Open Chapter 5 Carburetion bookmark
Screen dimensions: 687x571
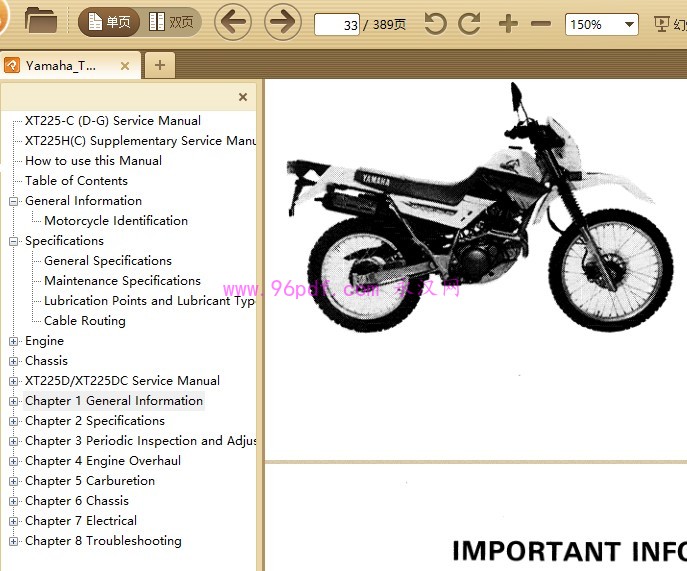pos(90,481)
